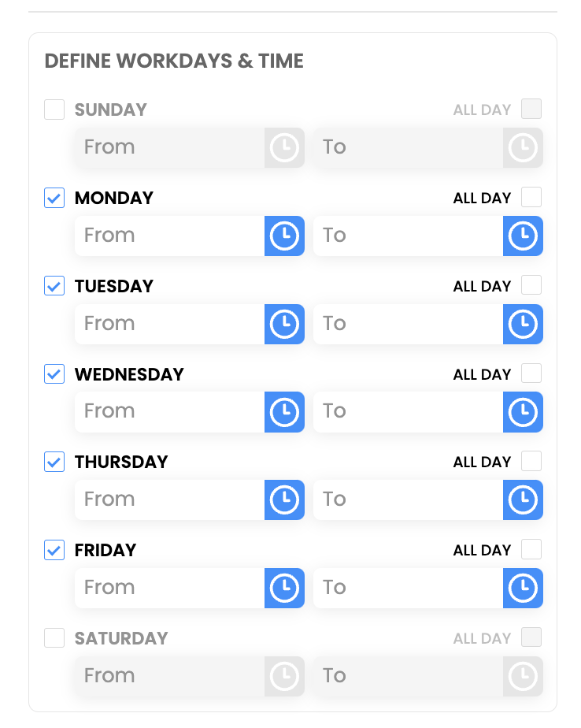The image size is (581, 728).
Task: Click the Friday To clock icon
Action: click(x=523, y=588)
